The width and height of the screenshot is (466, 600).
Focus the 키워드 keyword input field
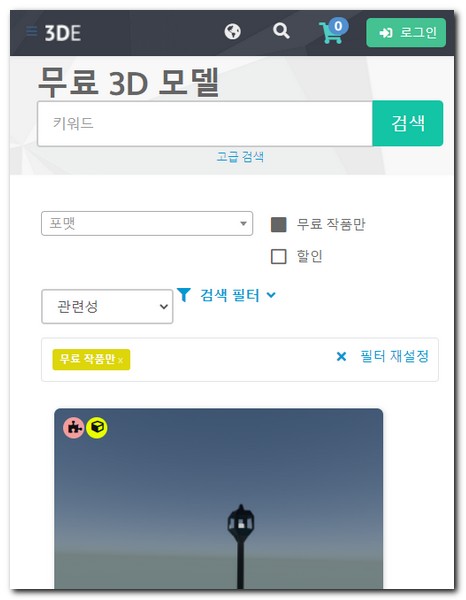[205, 124]
